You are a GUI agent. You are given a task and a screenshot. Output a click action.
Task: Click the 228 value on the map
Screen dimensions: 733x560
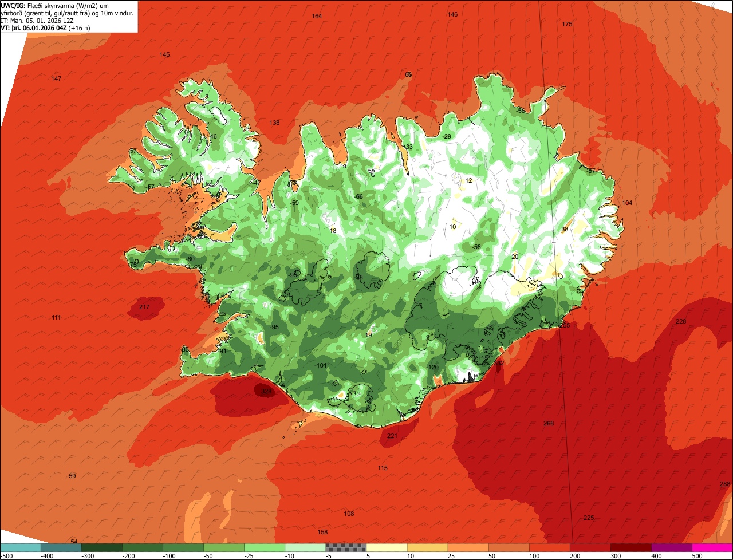[681, 322]
